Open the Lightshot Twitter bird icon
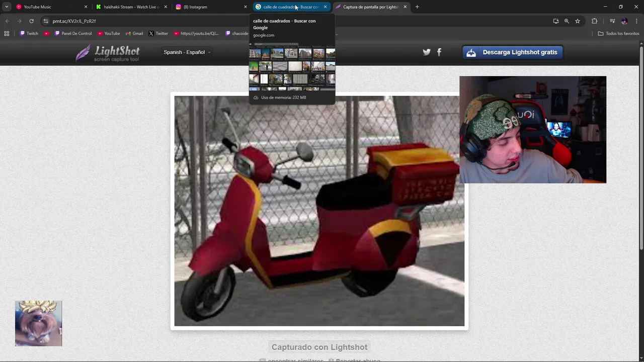Screen dimensions: 644x362 427,52
